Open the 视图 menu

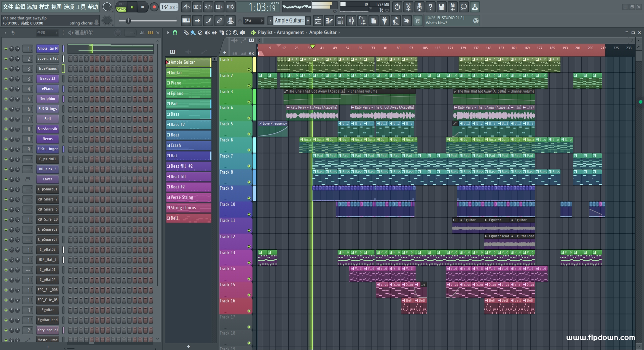[x=56, y=7]
